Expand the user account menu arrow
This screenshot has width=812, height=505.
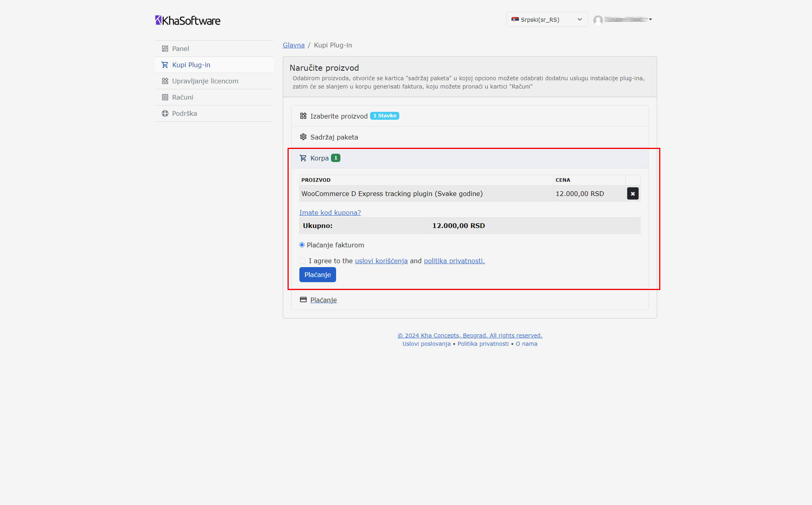coord(650,19)
